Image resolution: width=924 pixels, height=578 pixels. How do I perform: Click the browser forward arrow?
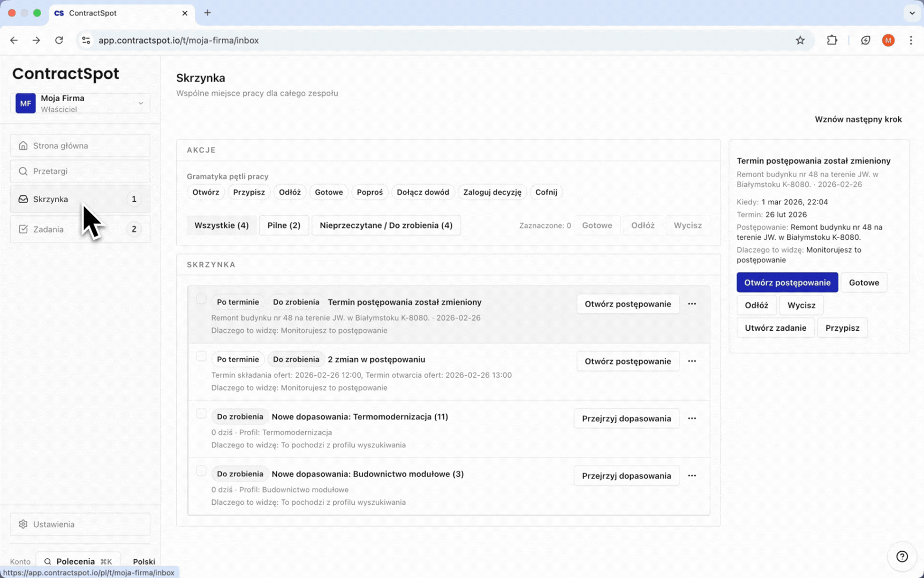(36, 40)
